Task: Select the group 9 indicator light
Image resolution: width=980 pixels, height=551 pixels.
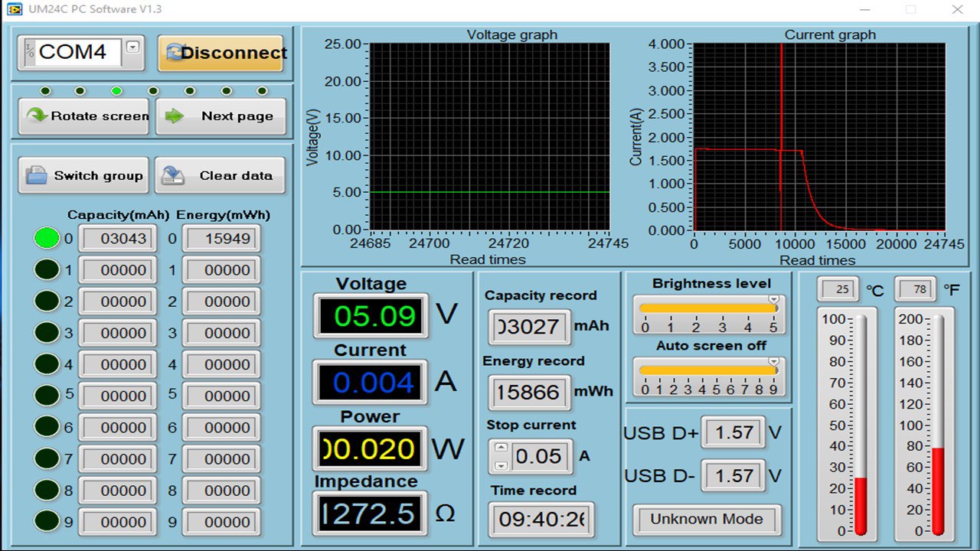Action: (x=47, y=522)
